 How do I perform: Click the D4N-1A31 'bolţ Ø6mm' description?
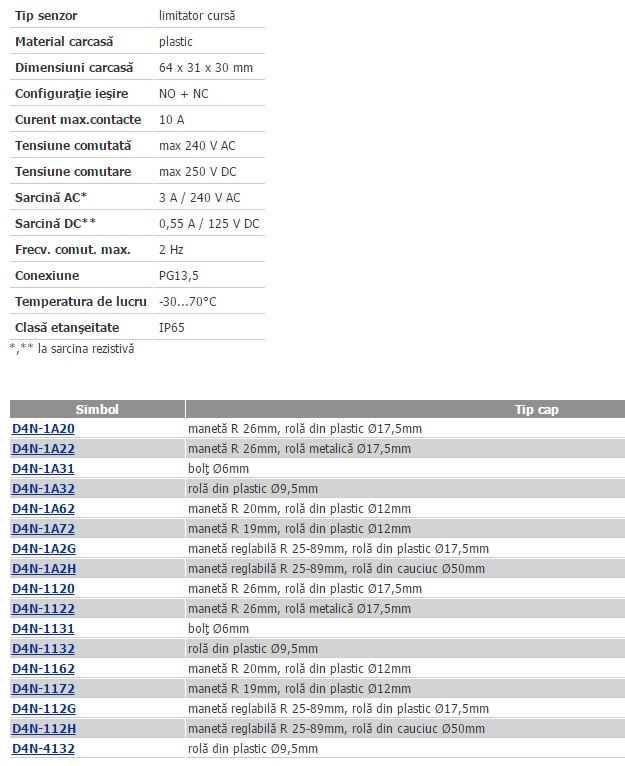(x=218, y=469)
